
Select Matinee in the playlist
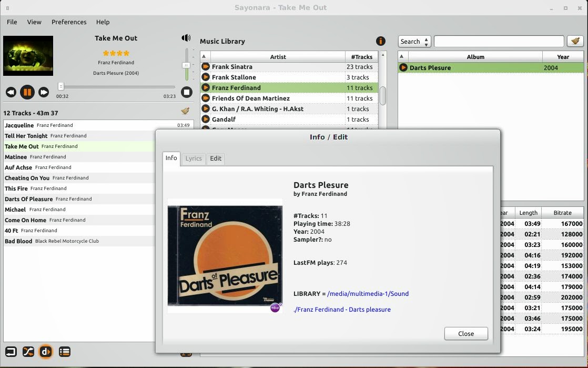79,156
